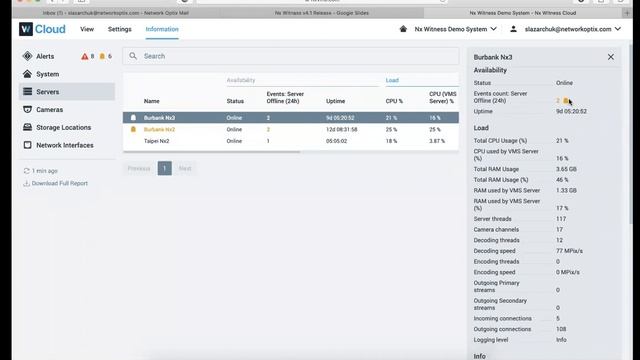Click the warning icon in Burbank Nx2 row
Image resolution: width=640 pixels, height=360 pixels.
pos(133,129)
